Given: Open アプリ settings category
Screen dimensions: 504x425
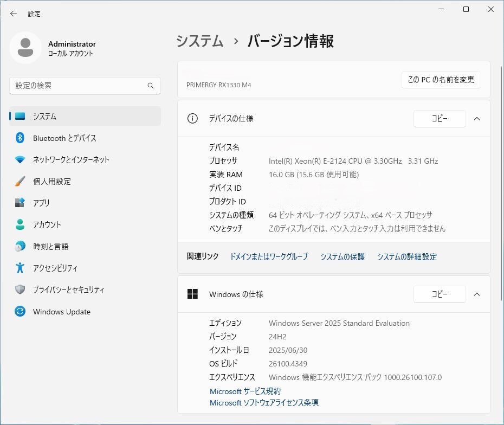Looking at the screenshot, I should (85, 203).
